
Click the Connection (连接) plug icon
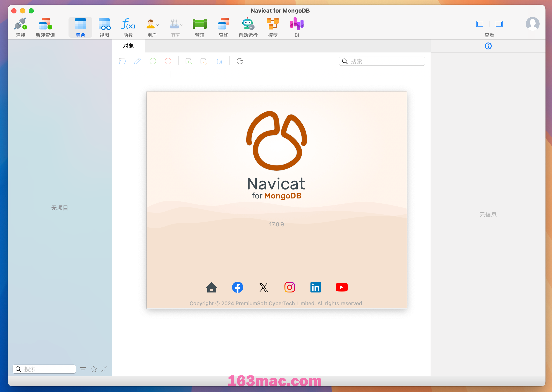(x=21, y=24)
